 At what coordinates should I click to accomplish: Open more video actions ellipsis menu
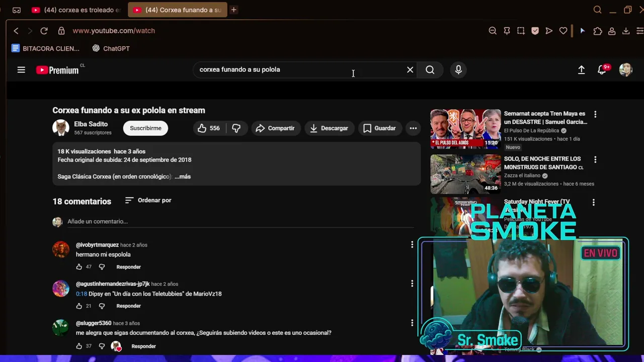tap(413, 128)
